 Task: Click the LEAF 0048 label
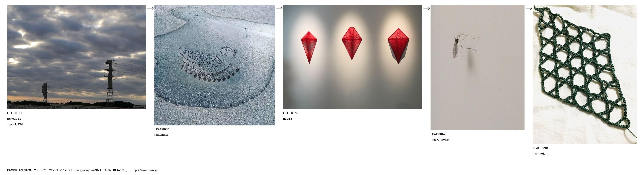click(291, 113)
